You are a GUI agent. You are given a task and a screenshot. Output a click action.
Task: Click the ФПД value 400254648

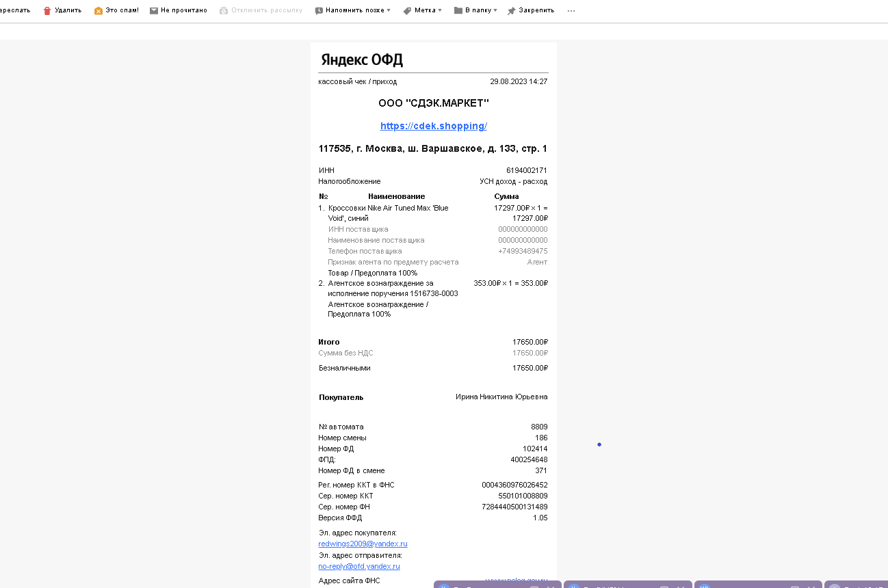(529, 459)
